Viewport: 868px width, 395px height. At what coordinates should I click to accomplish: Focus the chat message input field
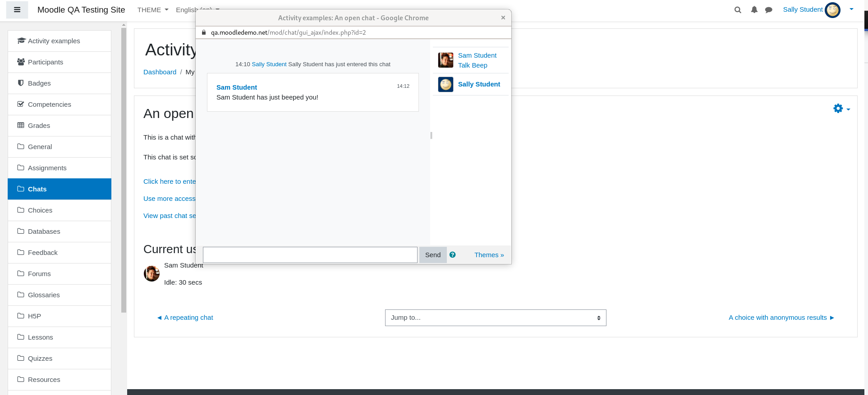pos(310,255)
